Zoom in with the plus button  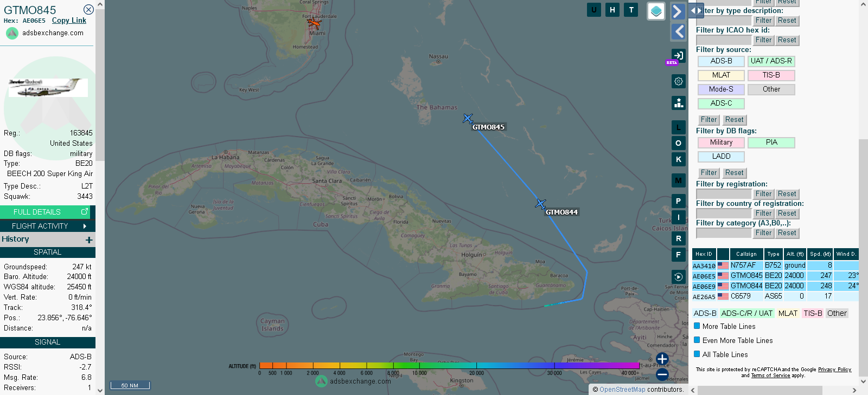click(662, 359)
